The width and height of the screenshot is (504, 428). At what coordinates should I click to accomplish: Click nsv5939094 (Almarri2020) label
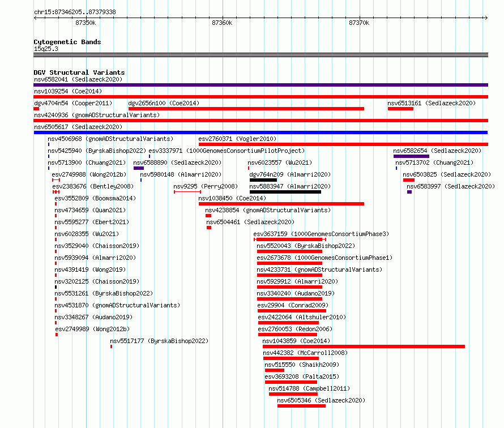point(95,258)
